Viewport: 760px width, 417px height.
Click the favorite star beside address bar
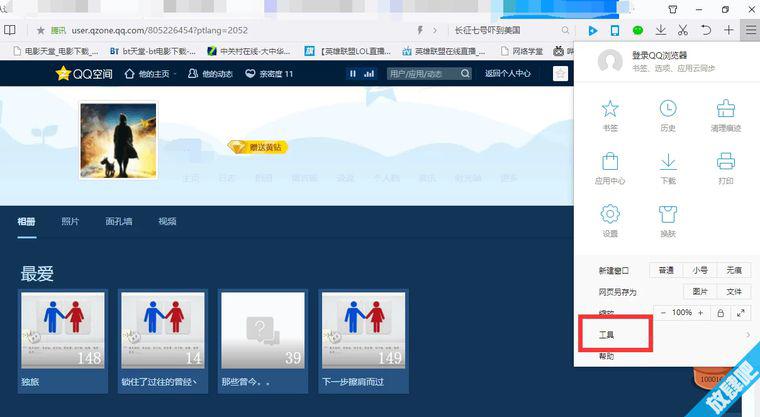41,30
